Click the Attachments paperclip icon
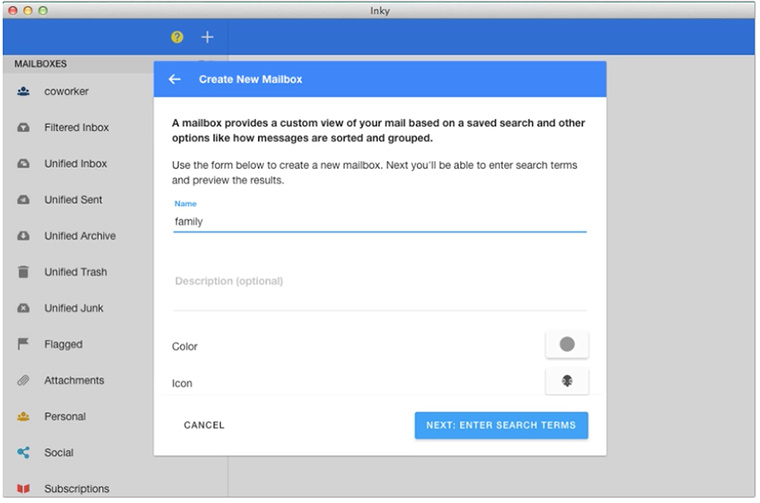The width and height of the screenshot is (760, 503). (x=23, y=380)
